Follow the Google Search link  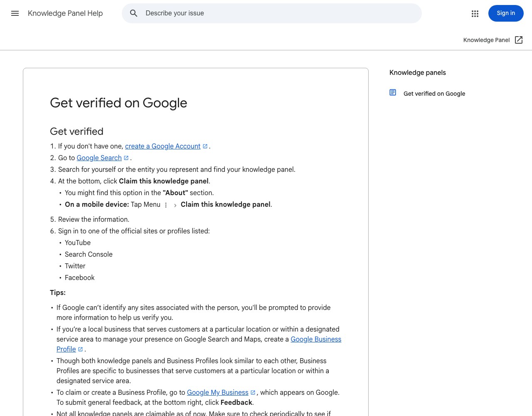pos(99,158)
